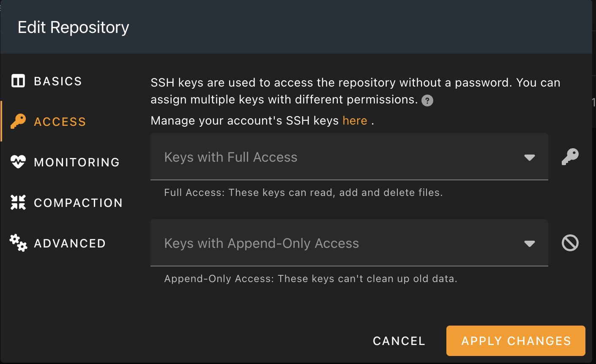Click the prohibition icon beside Append-Only field
Image resolution: width=596 pixels, height=364 pixels.
coord(570,243)
